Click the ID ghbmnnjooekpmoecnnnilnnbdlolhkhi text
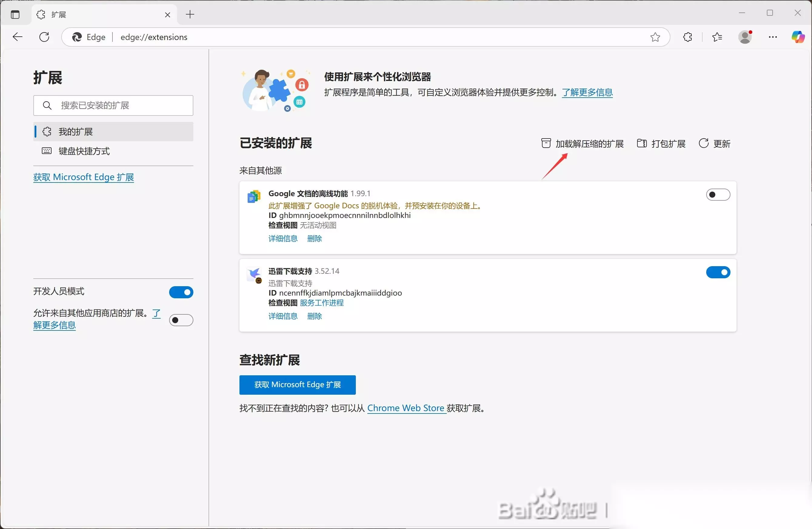The image size is (812, 529). point(339,215)
